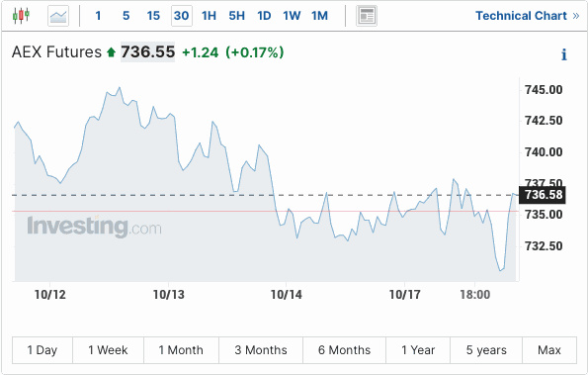Click the green up arrow indicator
This screenshot has width=588, height=375.
[x=111, y=52]
